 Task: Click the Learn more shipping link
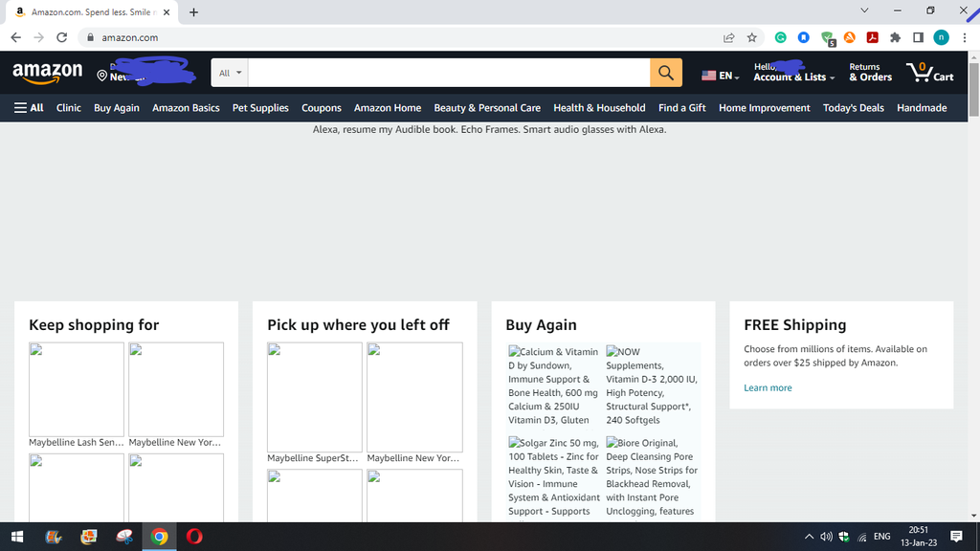coord(768,388)
